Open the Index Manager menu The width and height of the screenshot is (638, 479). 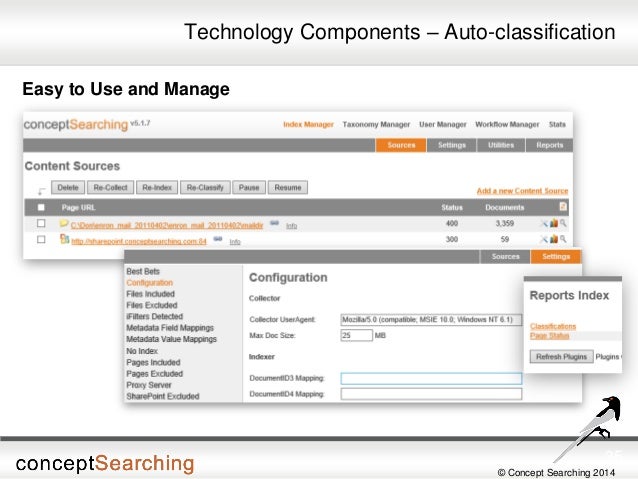point(308,125)
